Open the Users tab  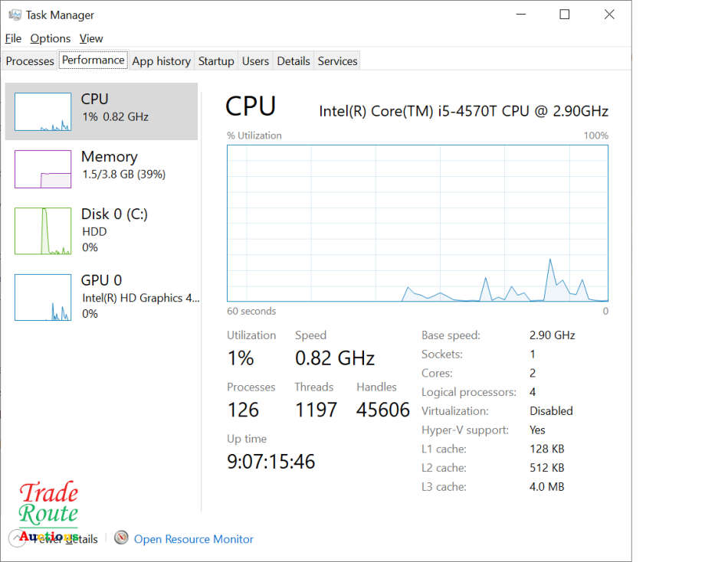tap(255, 60)
